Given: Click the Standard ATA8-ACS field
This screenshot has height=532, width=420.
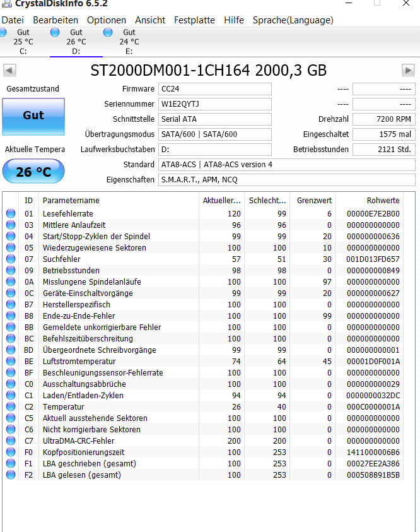Looking at the screenshot, I should [287, 165].
